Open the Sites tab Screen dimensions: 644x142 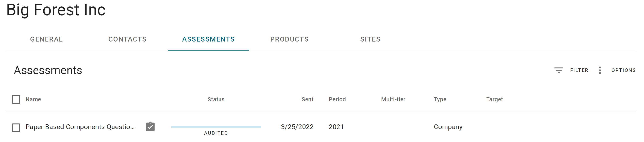pos(370,39)
